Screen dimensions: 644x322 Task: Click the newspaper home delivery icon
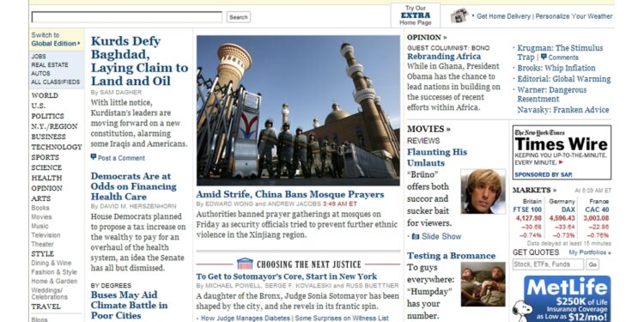[459, 15]
